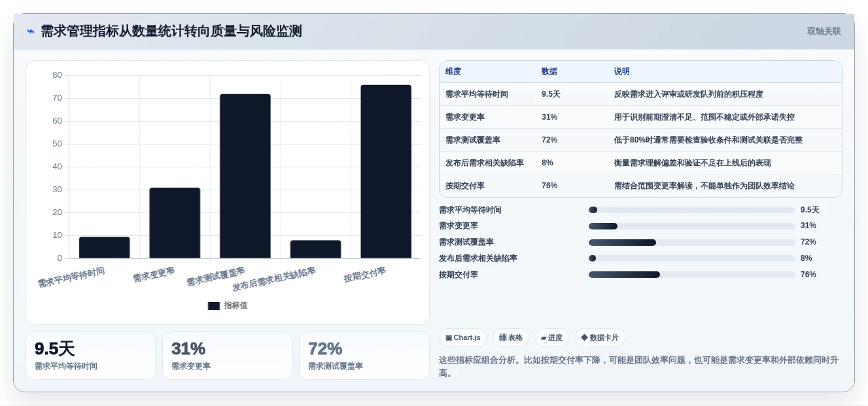This screenshot has width=868, height=406.
Task: Click the 9.5天 value beside progress bar
Action: [x=810, y=210]
